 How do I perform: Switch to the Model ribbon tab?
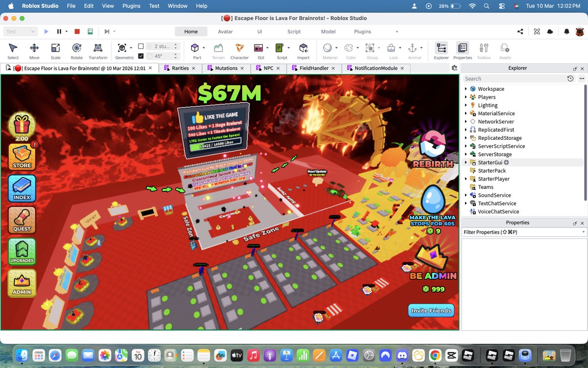328,31
